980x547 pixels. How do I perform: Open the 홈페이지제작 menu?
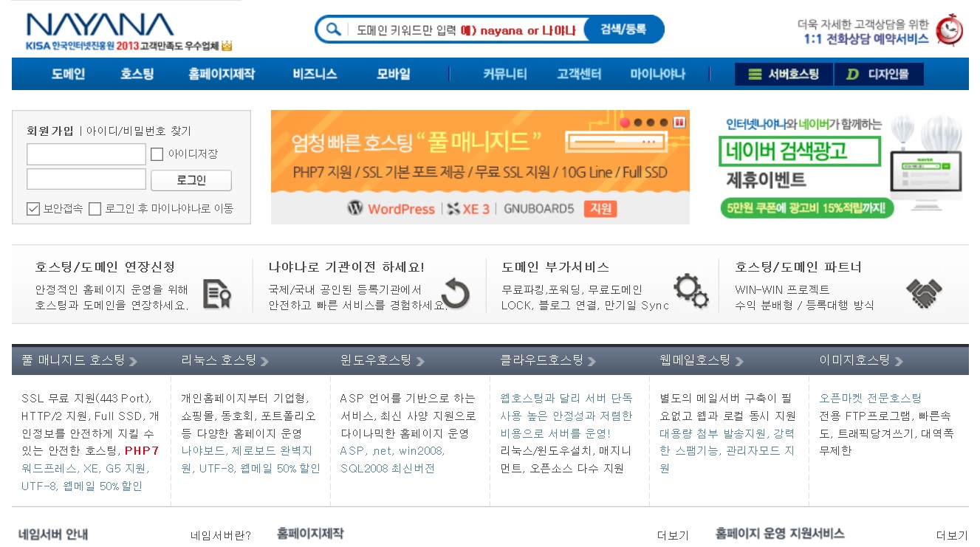pyautogui.click(x=222, y=75)
